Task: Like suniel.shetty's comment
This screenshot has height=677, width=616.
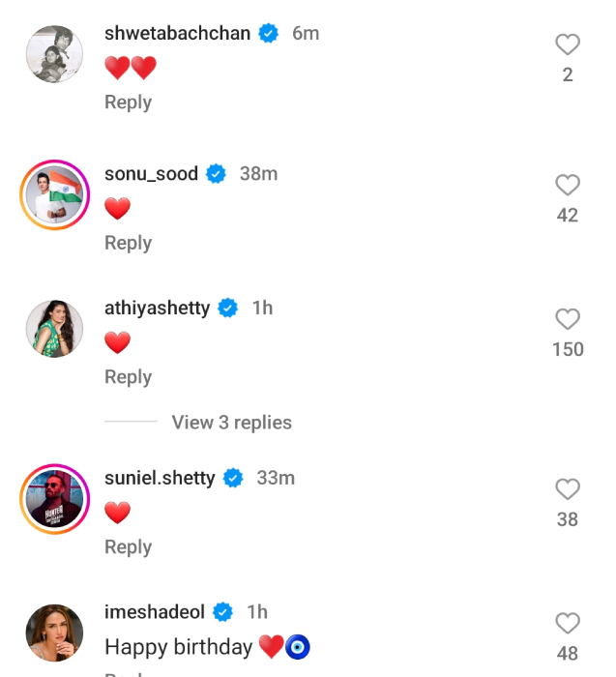Action: click(568, 489)
